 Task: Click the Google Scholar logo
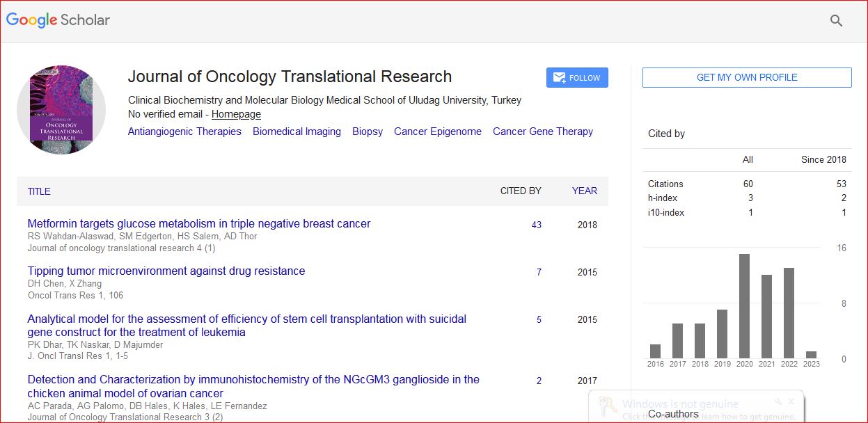coord(58,20)
